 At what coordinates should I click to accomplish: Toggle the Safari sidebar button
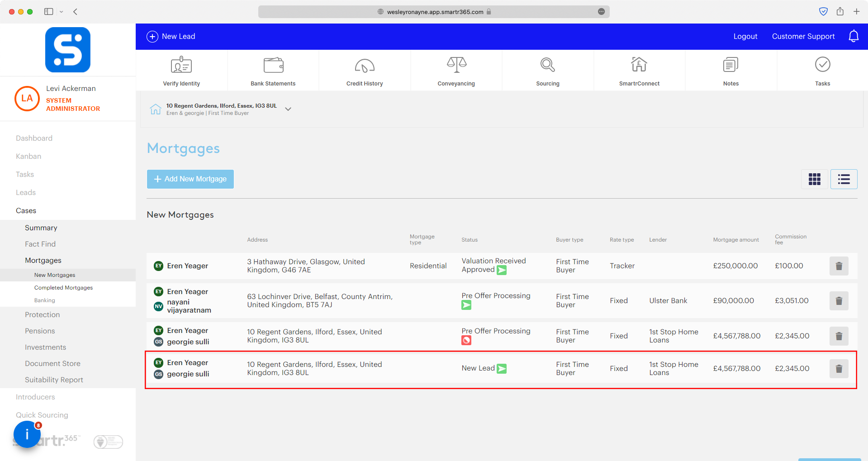(x=49, y=12)
